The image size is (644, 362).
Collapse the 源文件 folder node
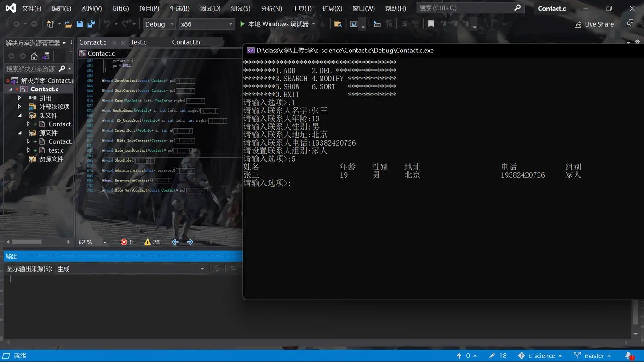click(19, 133)
